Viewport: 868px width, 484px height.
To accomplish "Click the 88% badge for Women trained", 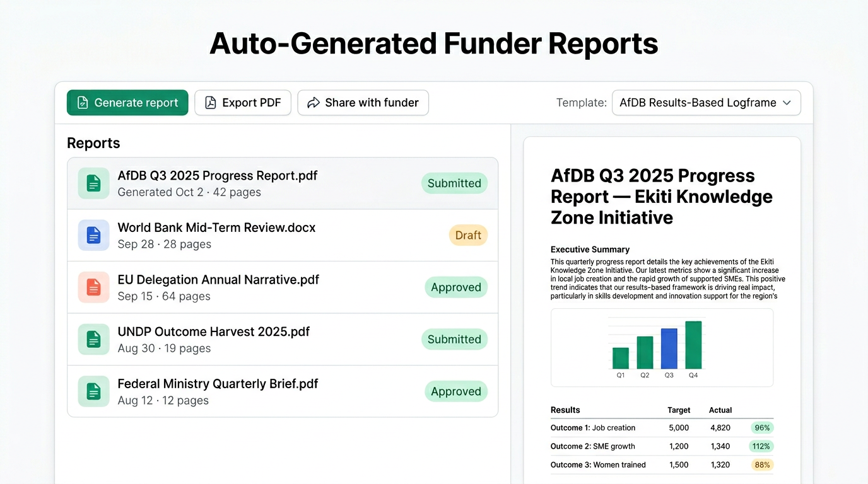I will [x=763, y=464].
